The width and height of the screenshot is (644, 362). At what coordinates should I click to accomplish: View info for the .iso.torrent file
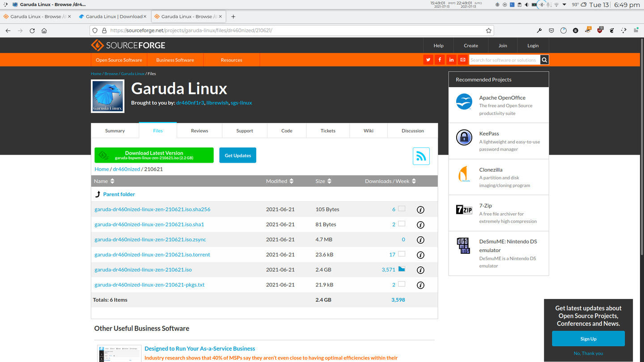click(x=420, y=255)
